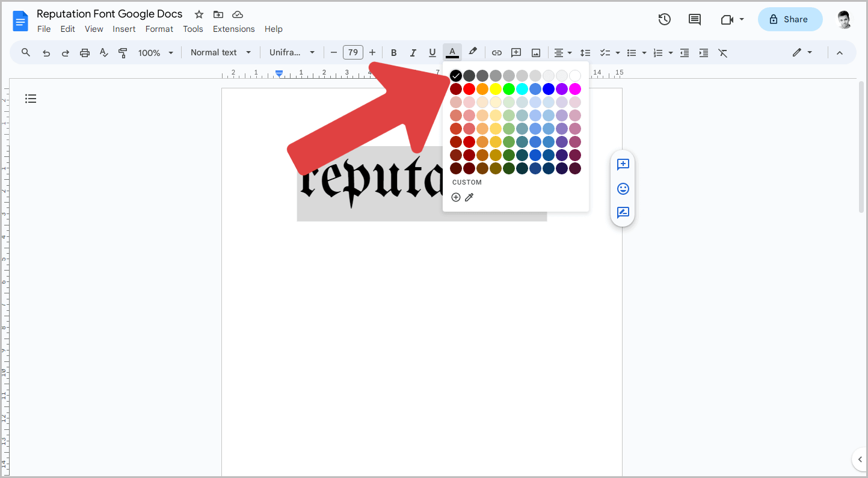Image resolution: width=868 pixels, height=478 pixels.
Task: Undo the last change
Action: 46,52
